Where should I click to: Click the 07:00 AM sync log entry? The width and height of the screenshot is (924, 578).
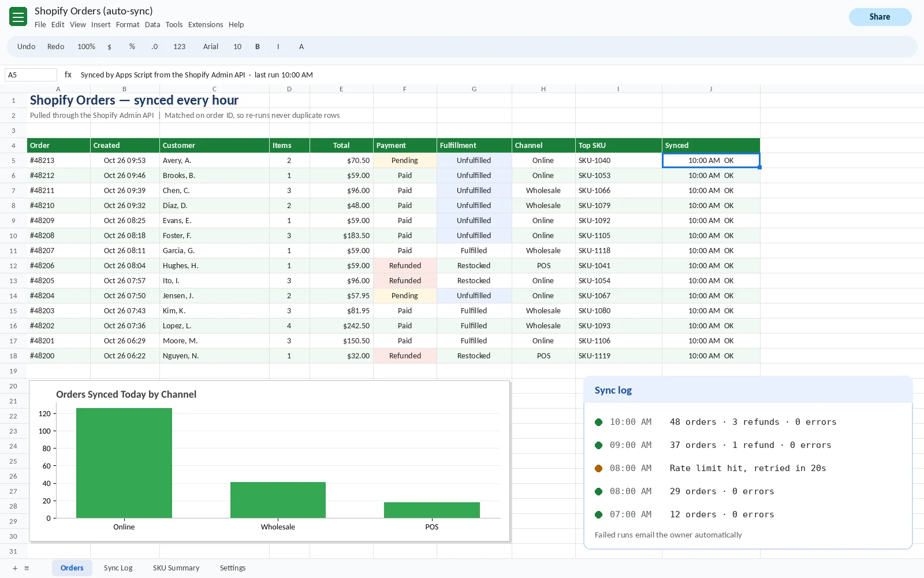pyautogui.click(x=684, y=514)
